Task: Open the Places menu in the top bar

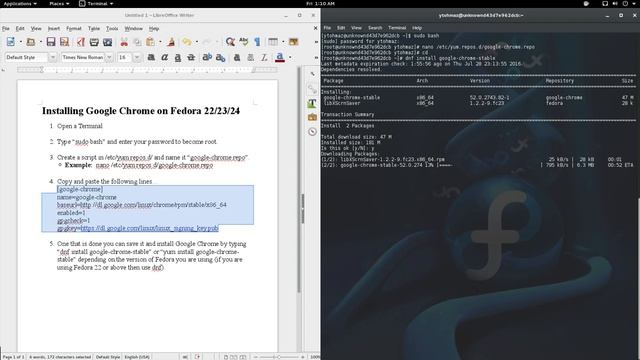Action: click(x=59, y=4)
